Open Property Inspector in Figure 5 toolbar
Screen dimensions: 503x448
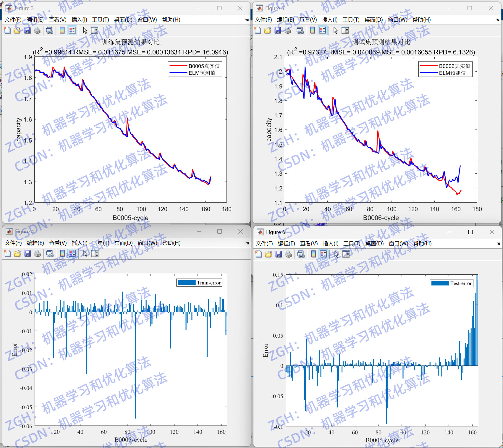pyautogui.click(x=345, y=30)
